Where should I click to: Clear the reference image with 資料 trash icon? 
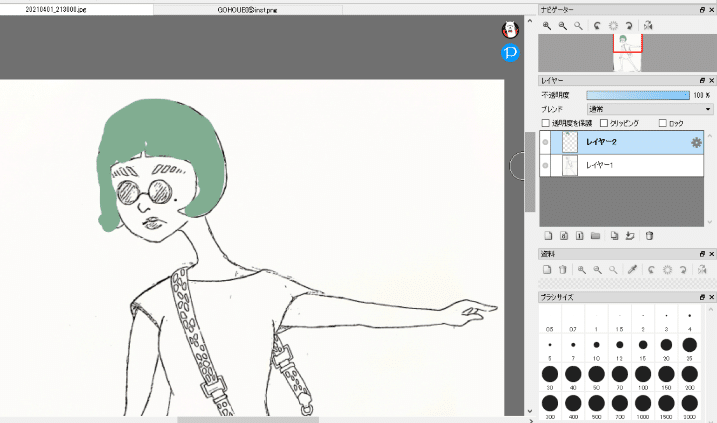(x=562, y=270)
